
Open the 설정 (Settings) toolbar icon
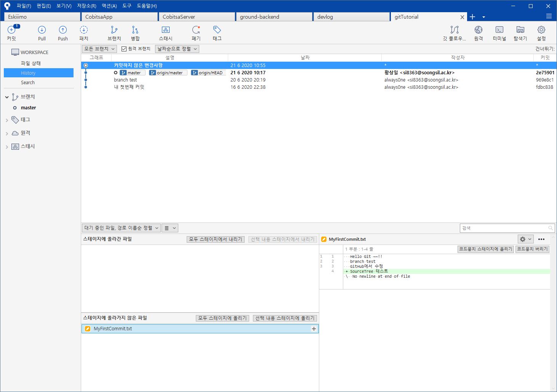pyautogui.click(x=541, y=33)
